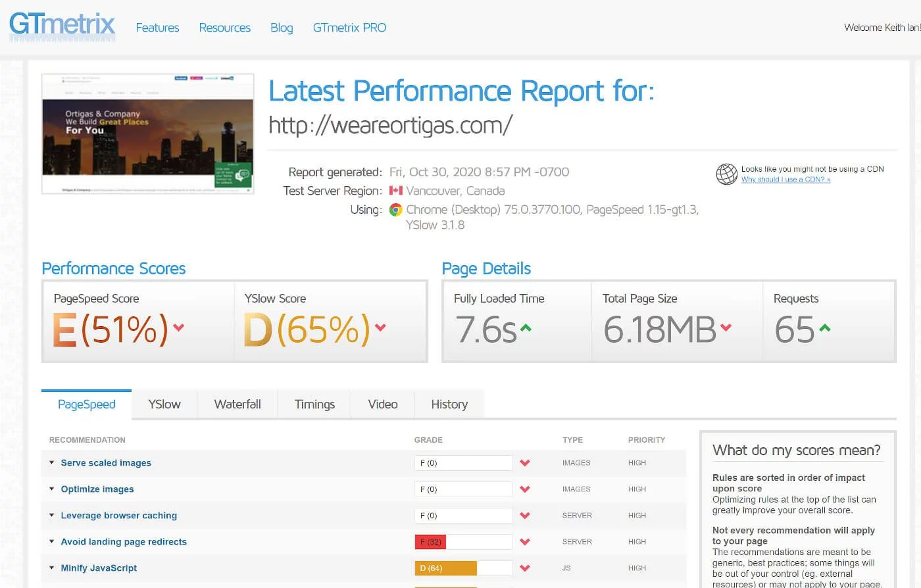Viewport: 921px width, 588px height.
Task: Expand the Leverage browser caching triangle
Action: tap(51, 515)
